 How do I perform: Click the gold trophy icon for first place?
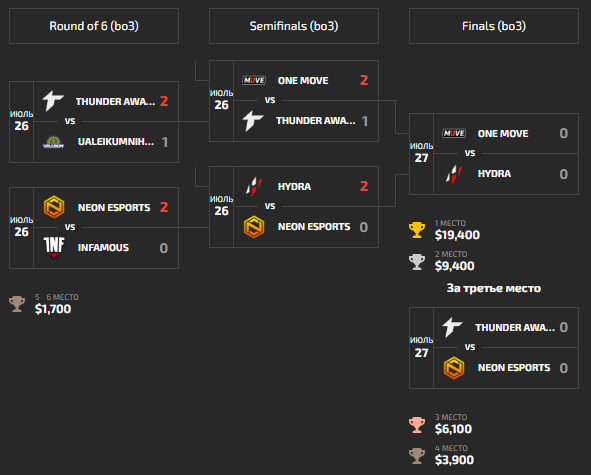417,230
